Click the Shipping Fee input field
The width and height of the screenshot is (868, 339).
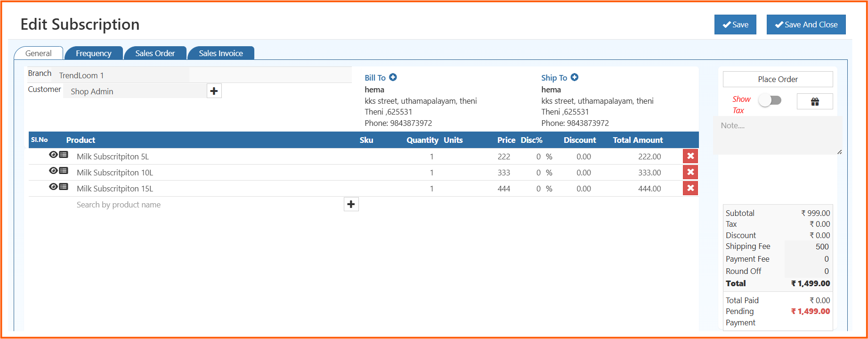tap(807, 247)
